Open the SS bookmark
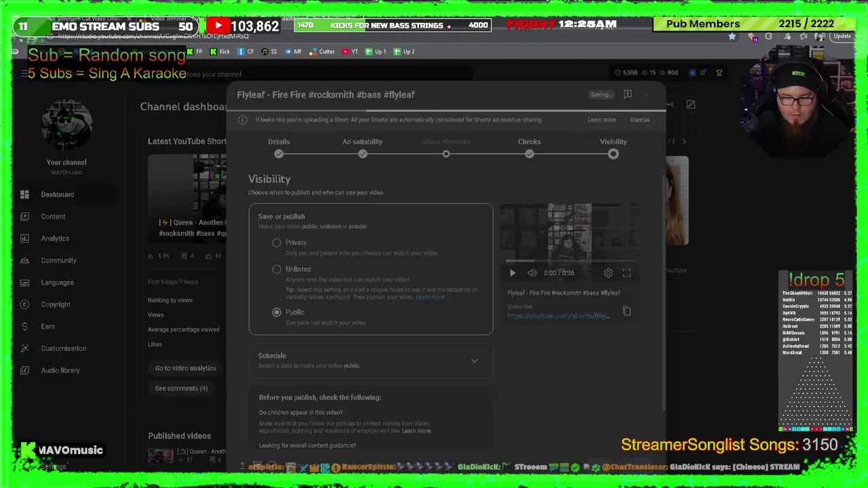This screenshot has height=488, width=868. coord(269,52)
